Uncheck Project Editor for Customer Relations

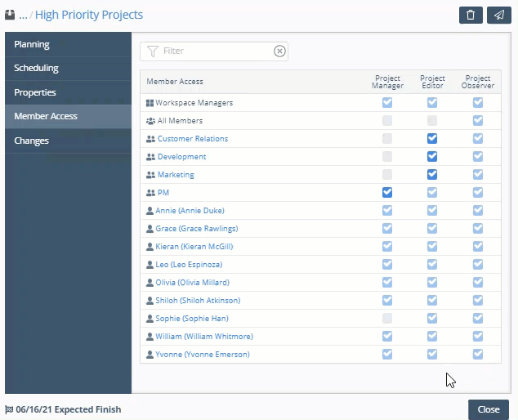coord(432,139)
